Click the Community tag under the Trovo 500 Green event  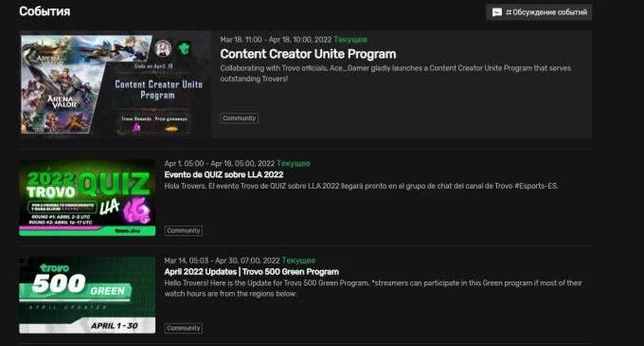click(184, 328)
